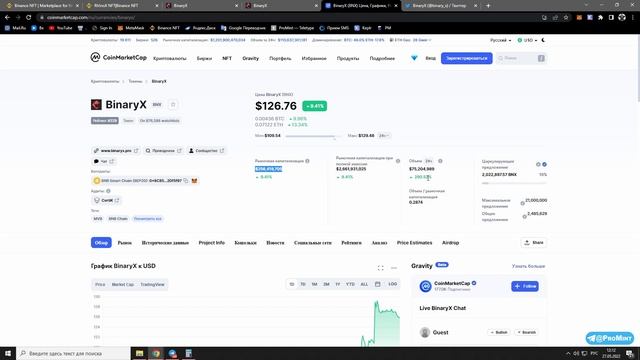Viewport: 640px width, 360px height.
Task: Click the blue Зарегистрироваться button
Action: [x=467, y=58]
